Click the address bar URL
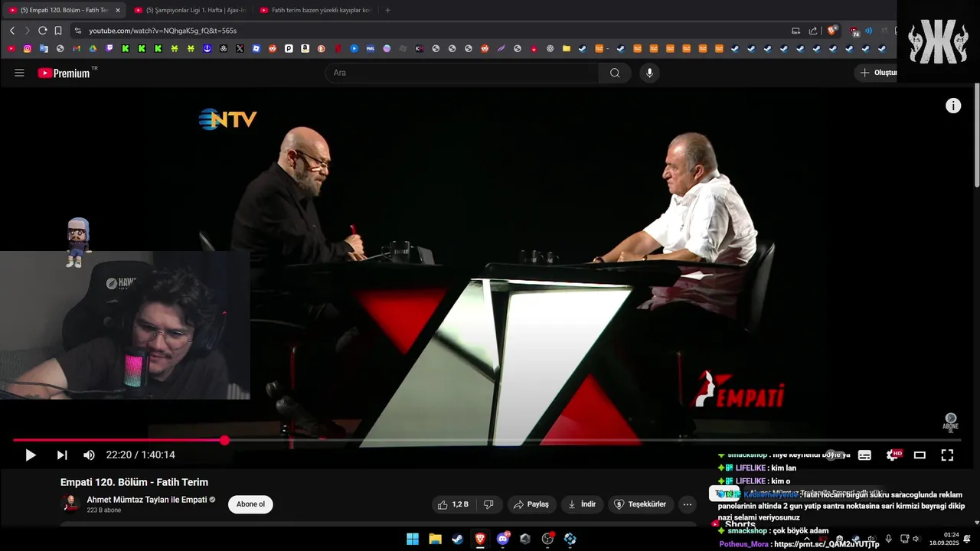This screenshot has width=980, height=551. [162, 31]
